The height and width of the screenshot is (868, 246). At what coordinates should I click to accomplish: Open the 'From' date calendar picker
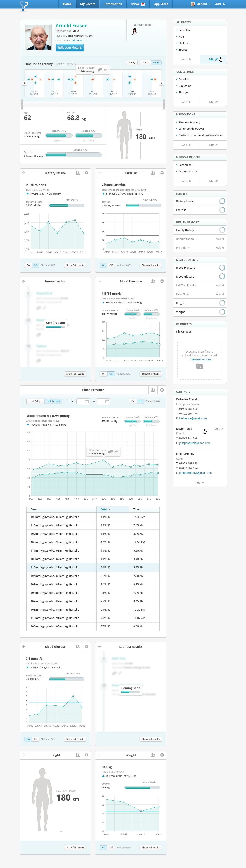87,401
